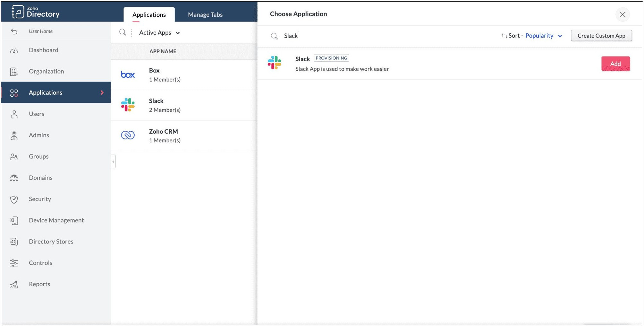Click the Domains www icon

point(14,178)
